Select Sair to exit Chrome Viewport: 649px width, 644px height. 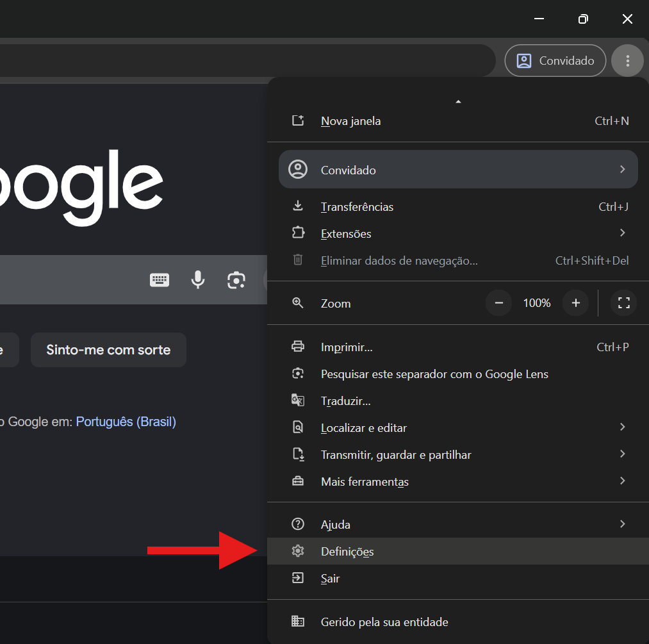(458, 578)
